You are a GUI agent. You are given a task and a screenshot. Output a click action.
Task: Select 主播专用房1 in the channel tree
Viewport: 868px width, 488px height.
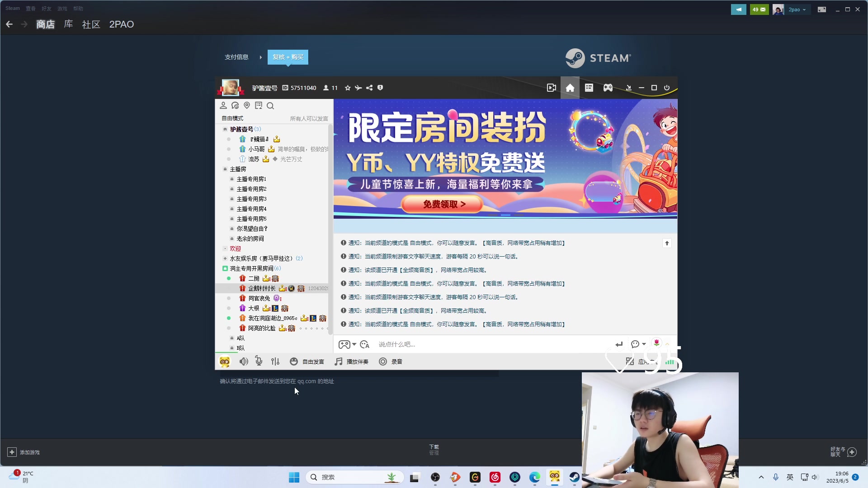click(x=251, y=179)
